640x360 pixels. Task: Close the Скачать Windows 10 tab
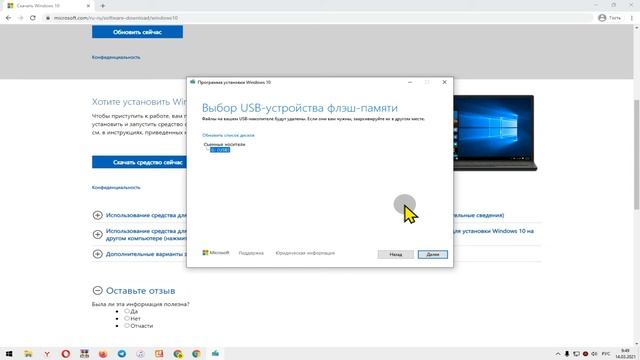pyautogui.click(x=88, y=6)
